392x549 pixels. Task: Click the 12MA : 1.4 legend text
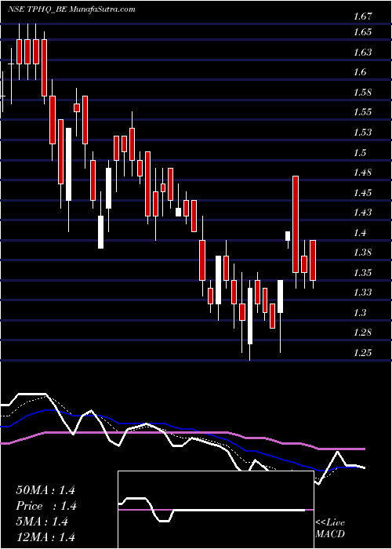coord(45,537)
